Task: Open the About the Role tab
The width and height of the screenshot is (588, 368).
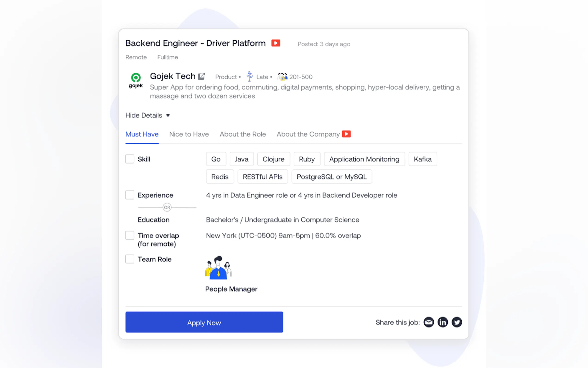Action: pyautogui.click(x=243, y=134)
